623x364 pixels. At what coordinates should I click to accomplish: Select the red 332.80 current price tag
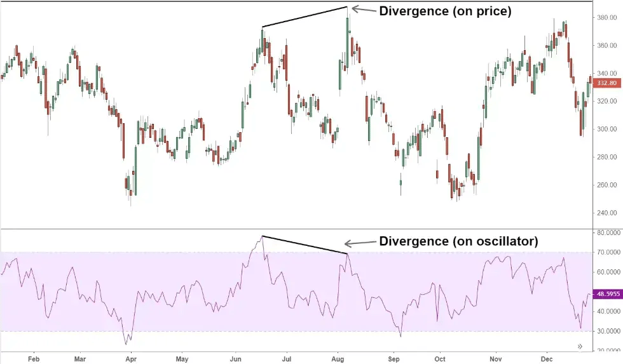606,83
